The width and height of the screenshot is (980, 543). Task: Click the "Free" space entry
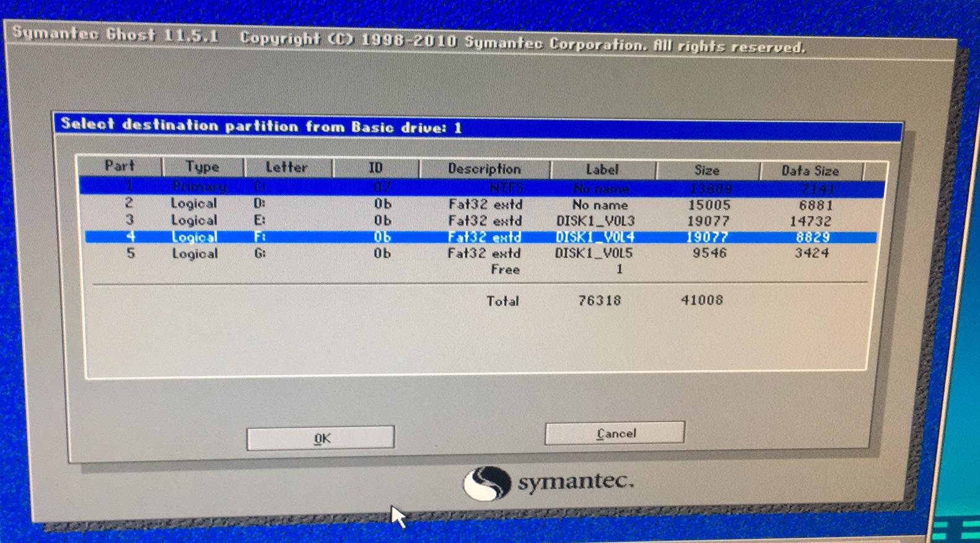coord(505,269)
